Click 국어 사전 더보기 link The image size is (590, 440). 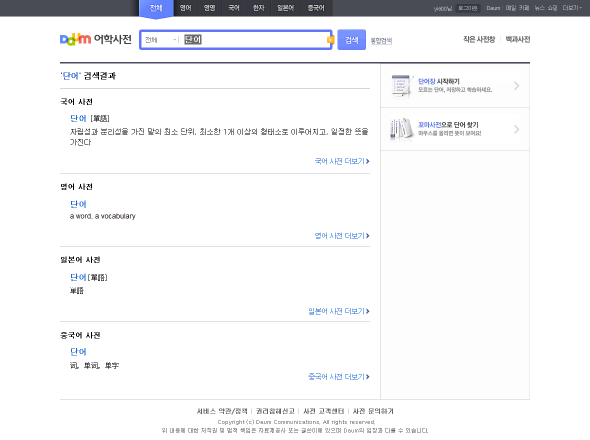point(342,161)
